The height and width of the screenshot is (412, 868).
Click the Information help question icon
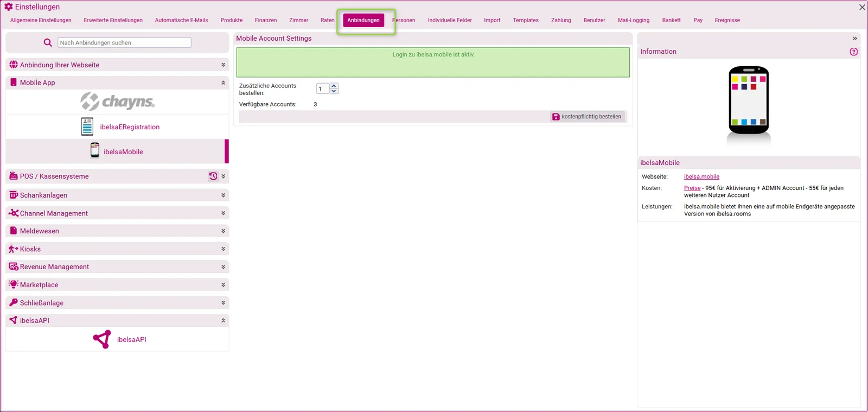[x=854, y=52]
